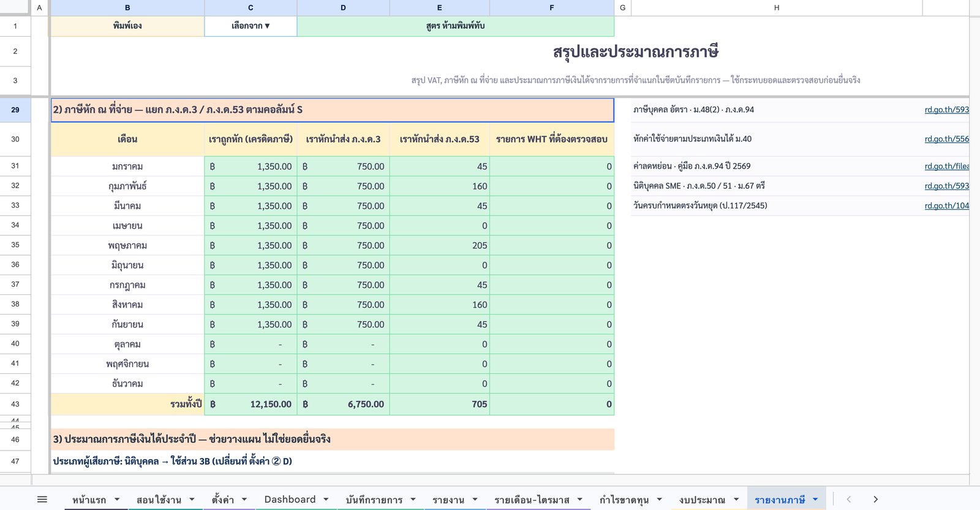The height and width of the screenshot is (510, 980).
Task: Open the บันทึกรายการ tab dropdown arrow
Action: click(x=413, y=500)
